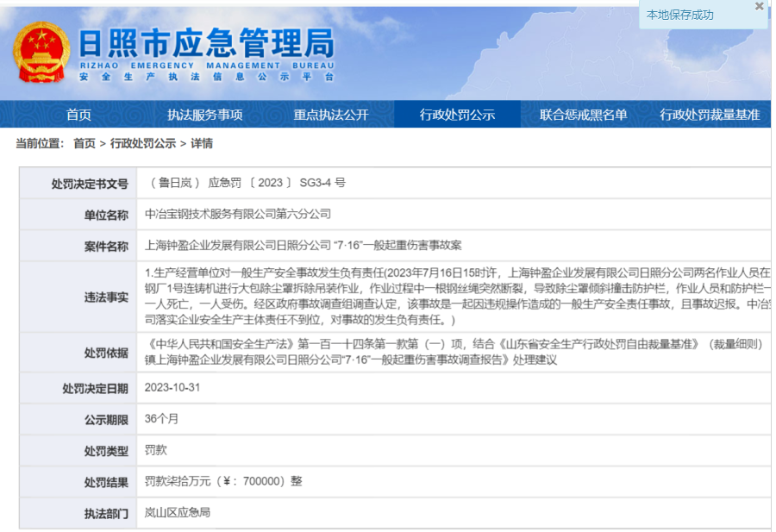Image resolution: width=776 pixels, height=532 pixels.
Task: Click the RIZHAO EMERGENCY MANAGEMENT BUREAU subtitle
Action: coord(207,66)
